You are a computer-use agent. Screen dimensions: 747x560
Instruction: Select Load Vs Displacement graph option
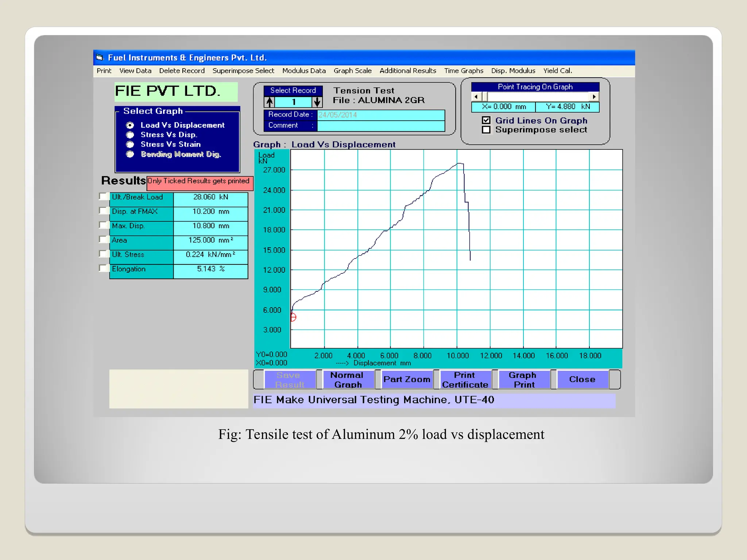tap(130, 125)
